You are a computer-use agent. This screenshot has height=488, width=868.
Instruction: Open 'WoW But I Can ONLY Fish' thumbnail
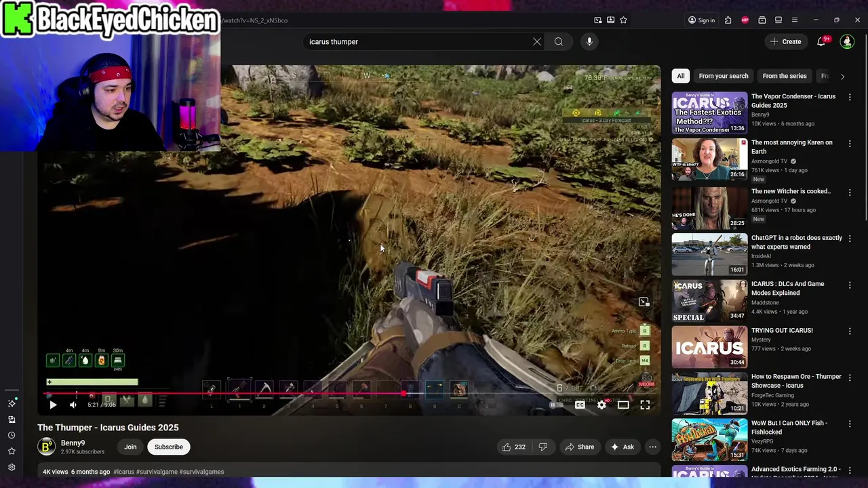pyautogui.click(x=709, y=440)
